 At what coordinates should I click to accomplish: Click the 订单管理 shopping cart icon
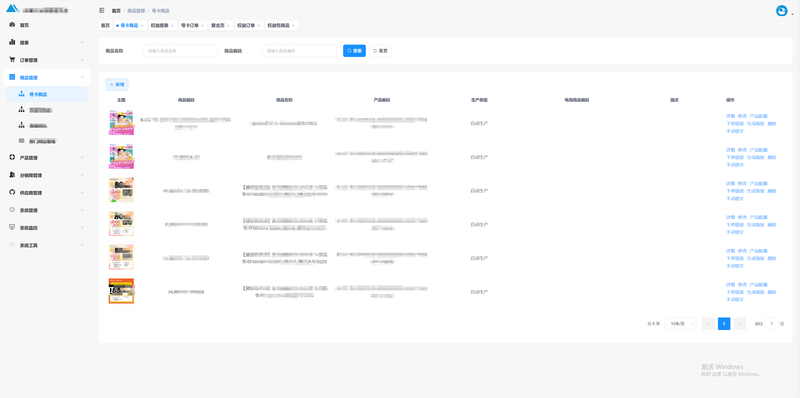[x=12, y=60]
